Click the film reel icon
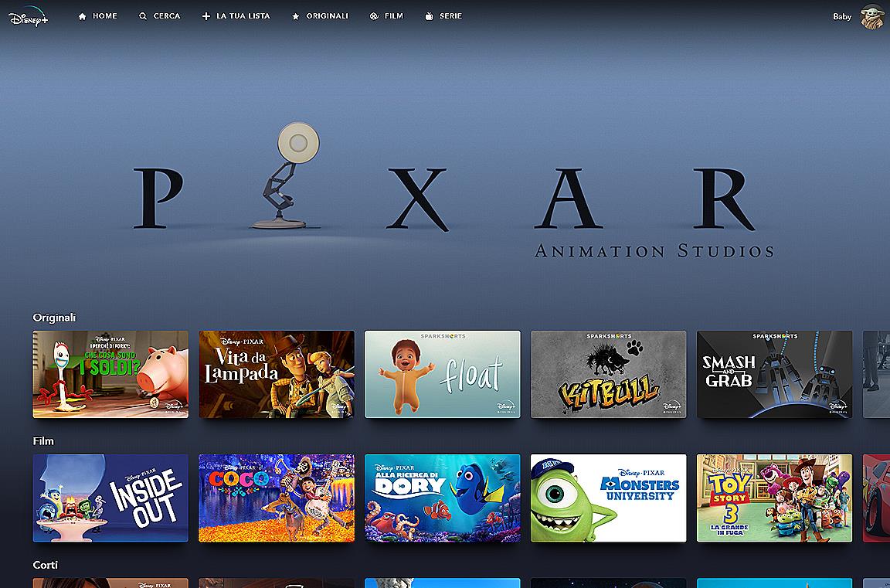 [374, 16]
